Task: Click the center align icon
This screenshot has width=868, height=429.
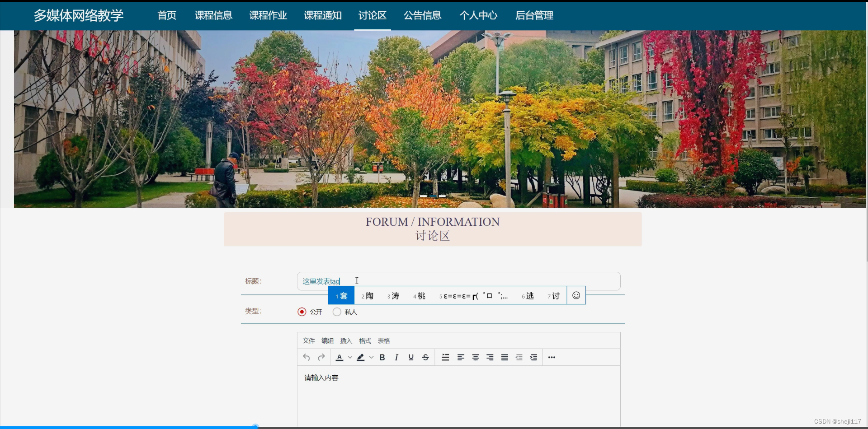Action: click(x=475, y=357)
